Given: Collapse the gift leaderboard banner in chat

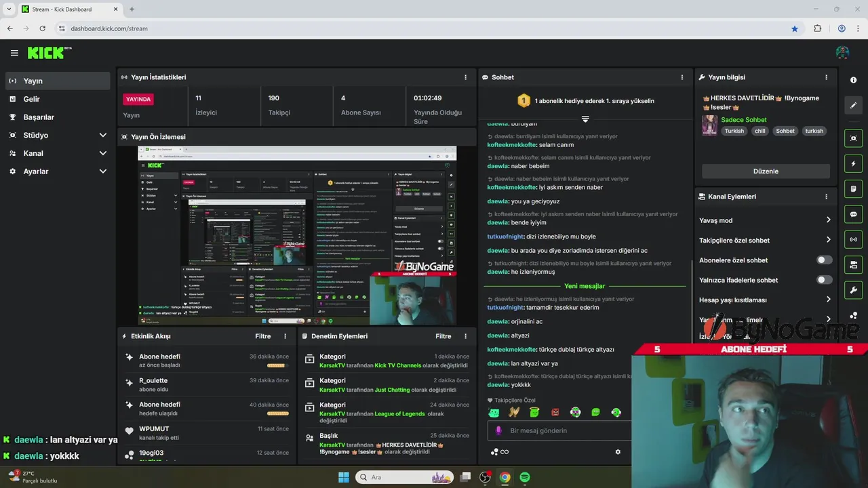Looking at the screenshot, I should coord(585,119).
